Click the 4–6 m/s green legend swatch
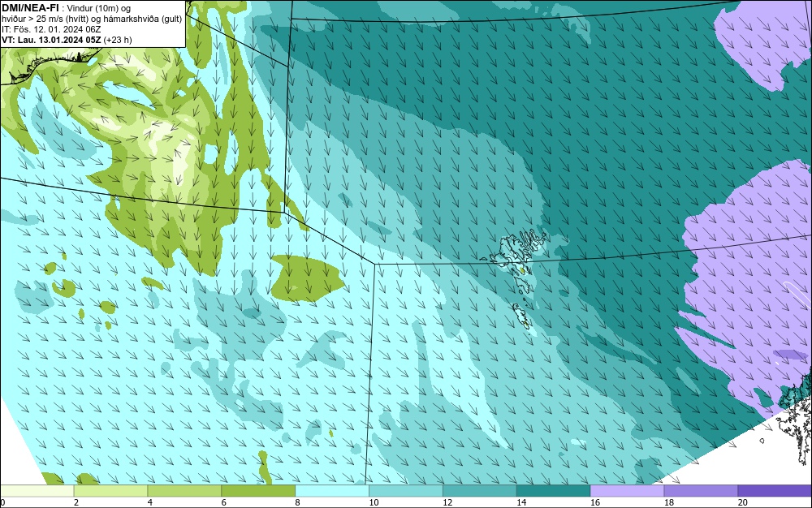This screenshot has width=812, height=508. 184,490
